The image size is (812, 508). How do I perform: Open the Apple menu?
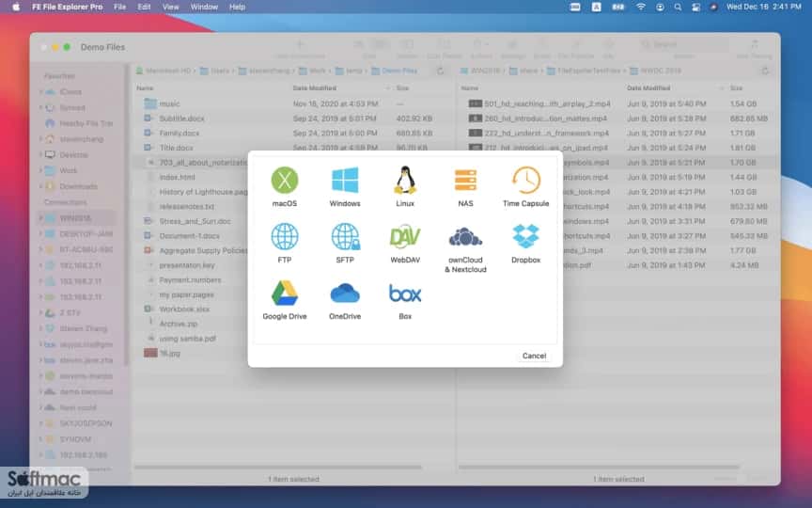(16, 7)
